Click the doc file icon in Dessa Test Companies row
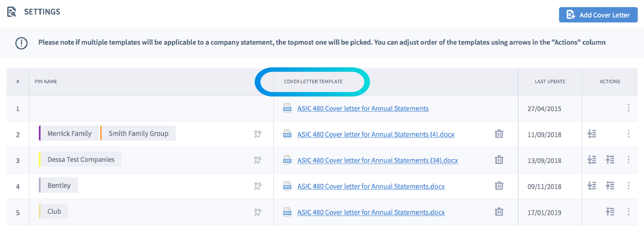Viewport: 644px width, 234px height. pos(287,160)
